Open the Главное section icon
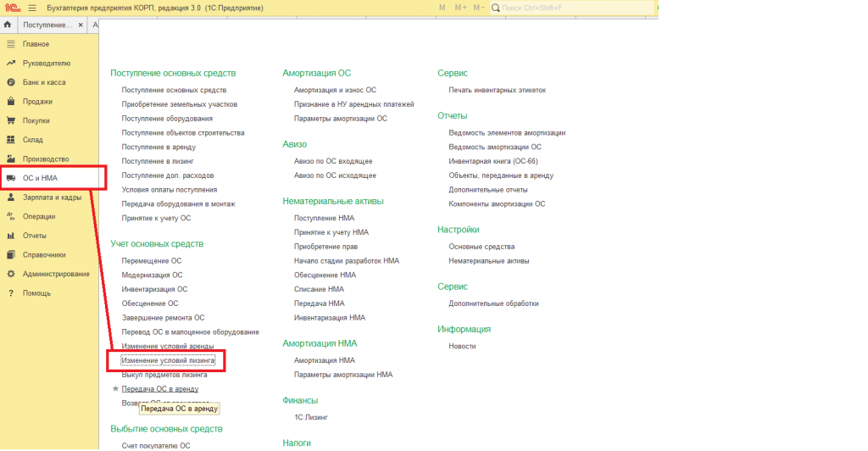Viewport: 868px width, 451px height. tap(10, 44)
